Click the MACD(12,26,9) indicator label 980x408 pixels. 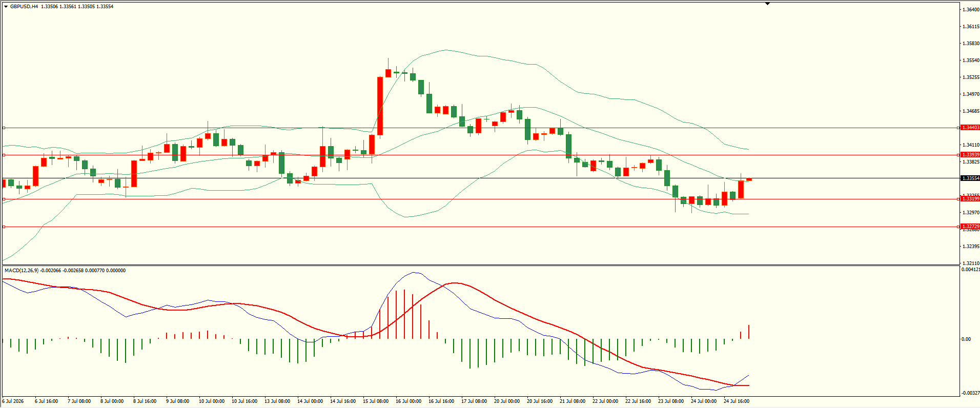[x=22, y=270]
